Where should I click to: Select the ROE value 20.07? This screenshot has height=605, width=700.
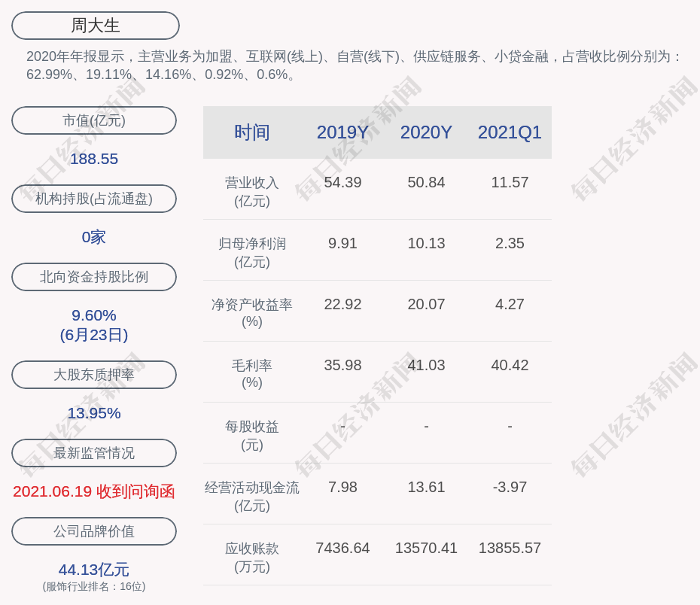click(426, 304)
